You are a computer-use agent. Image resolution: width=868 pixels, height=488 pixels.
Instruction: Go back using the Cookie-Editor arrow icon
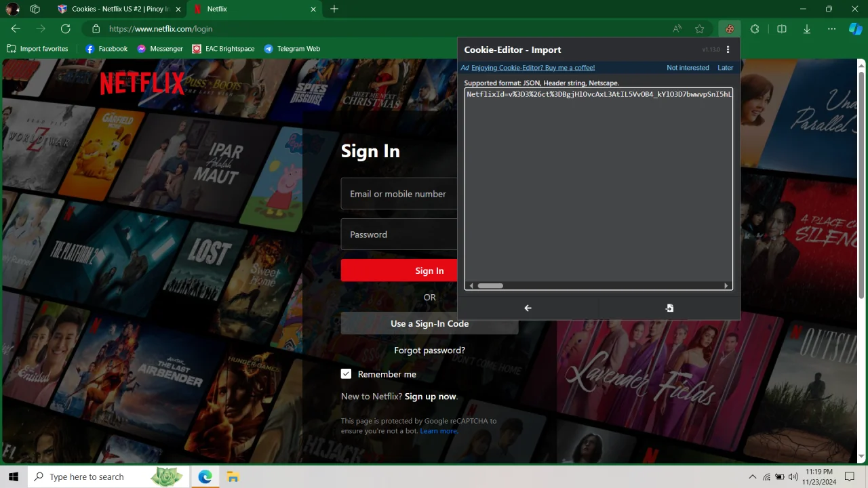(528, 308)
